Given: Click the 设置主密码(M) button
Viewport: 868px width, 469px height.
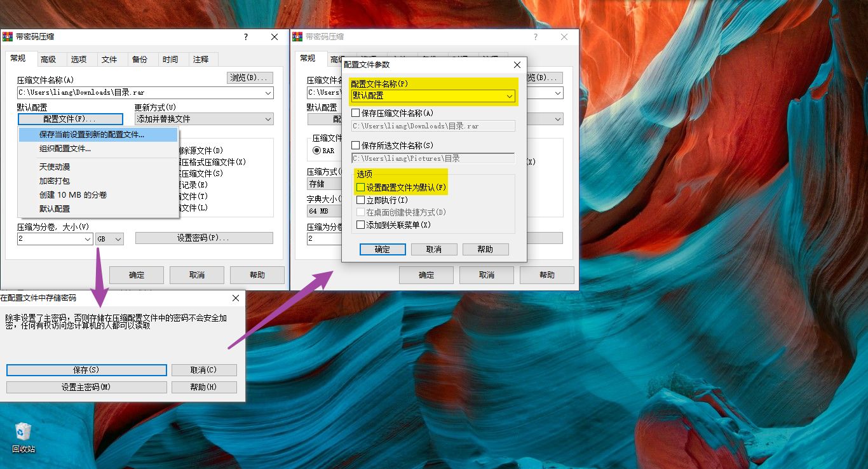Looking at the screenshot, I should pyautogui.click(x=86, y=387).
